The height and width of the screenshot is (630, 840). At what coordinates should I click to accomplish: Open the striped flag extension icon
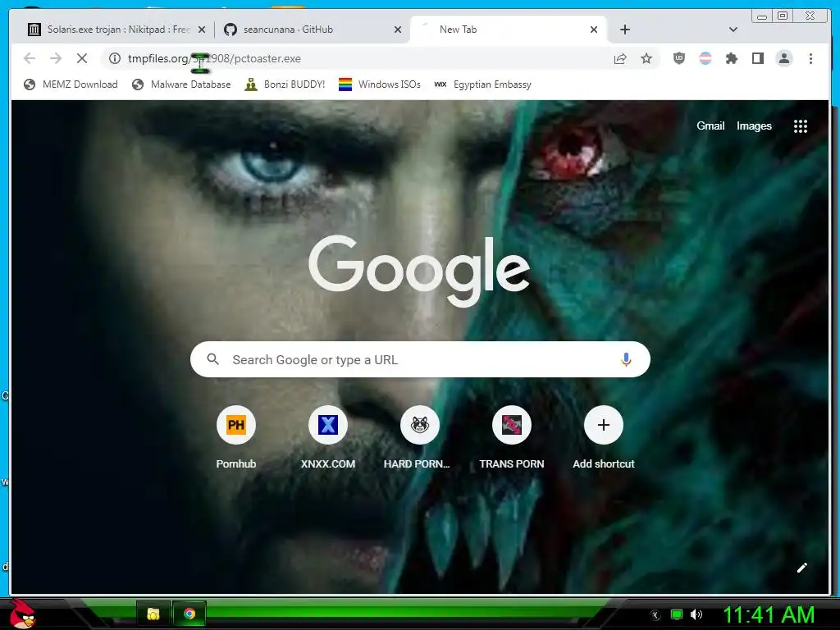click(x=705, y=58)
